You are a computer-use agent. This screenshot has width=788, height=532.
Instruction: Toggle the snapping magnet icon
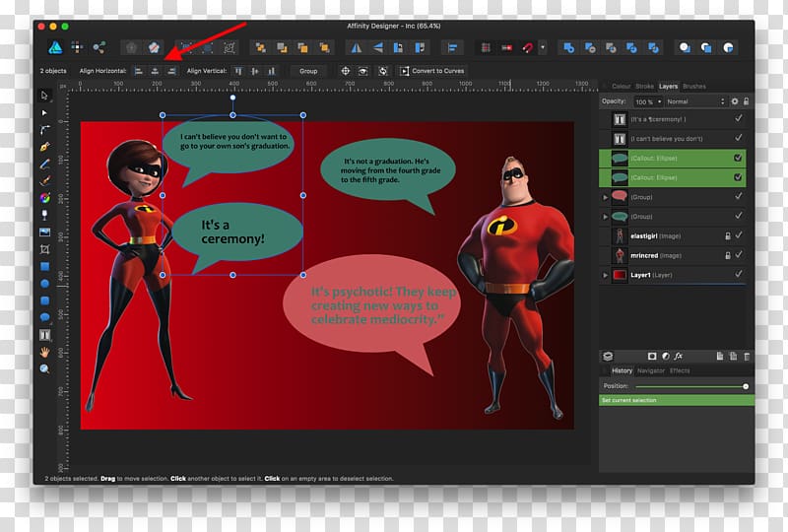click(527, 47)
